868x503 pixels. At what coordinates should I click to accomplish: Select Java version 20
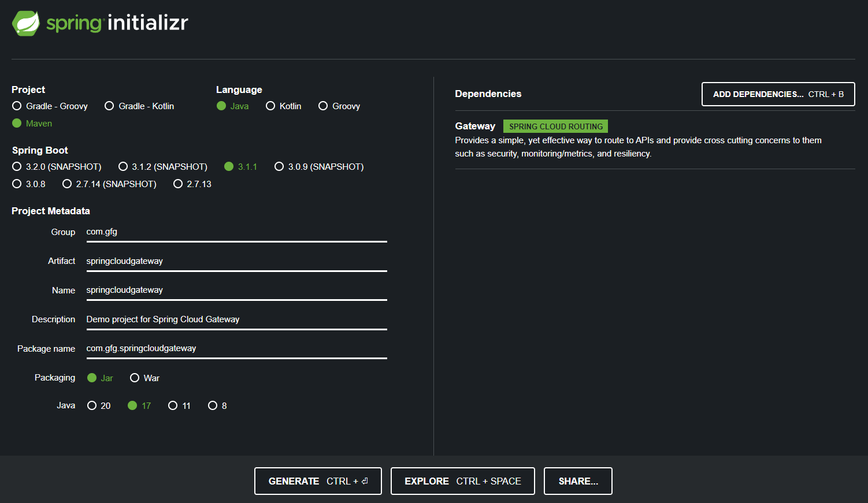99,406
